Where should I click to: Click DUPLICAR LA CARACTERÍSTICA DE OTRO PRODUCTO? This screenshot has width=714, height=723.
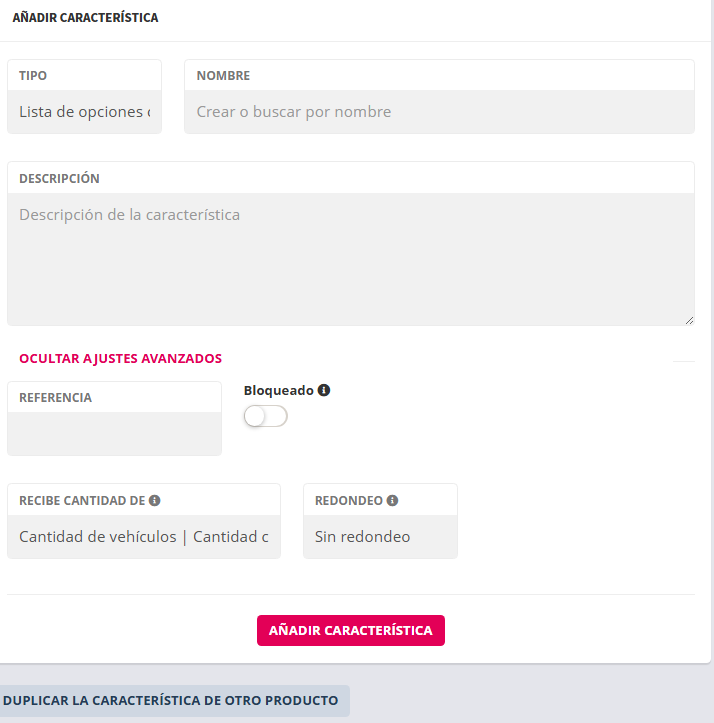click(170, 700)
